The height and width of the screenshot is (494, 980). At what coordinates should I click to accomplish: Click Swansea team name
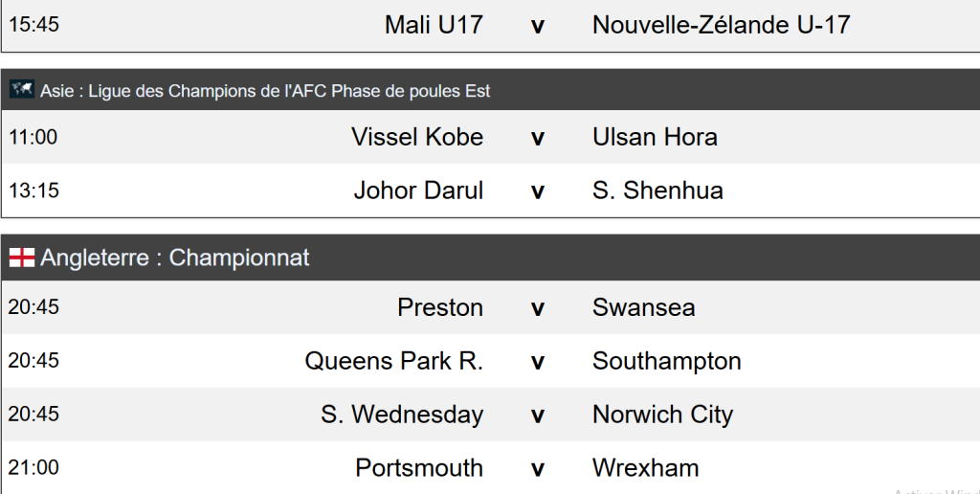point(643,307)
